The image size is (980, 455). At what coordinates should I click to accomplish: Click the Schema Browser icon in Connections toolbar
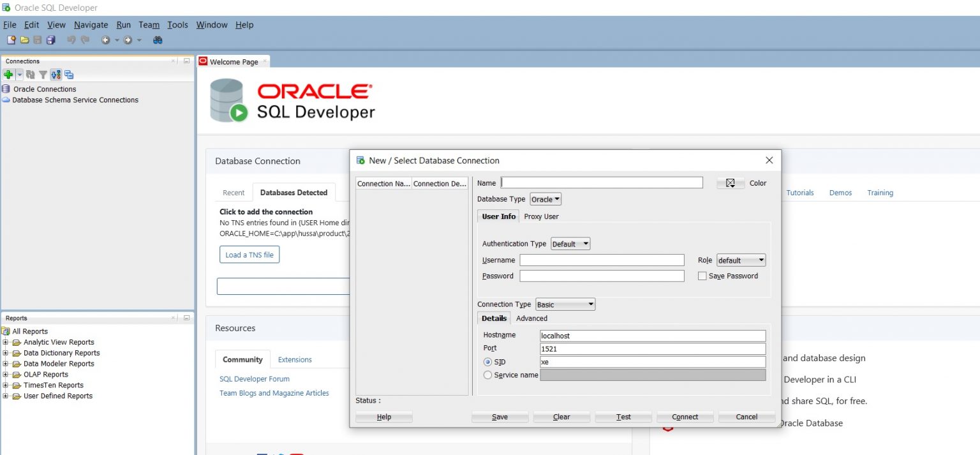pos(56,75)
